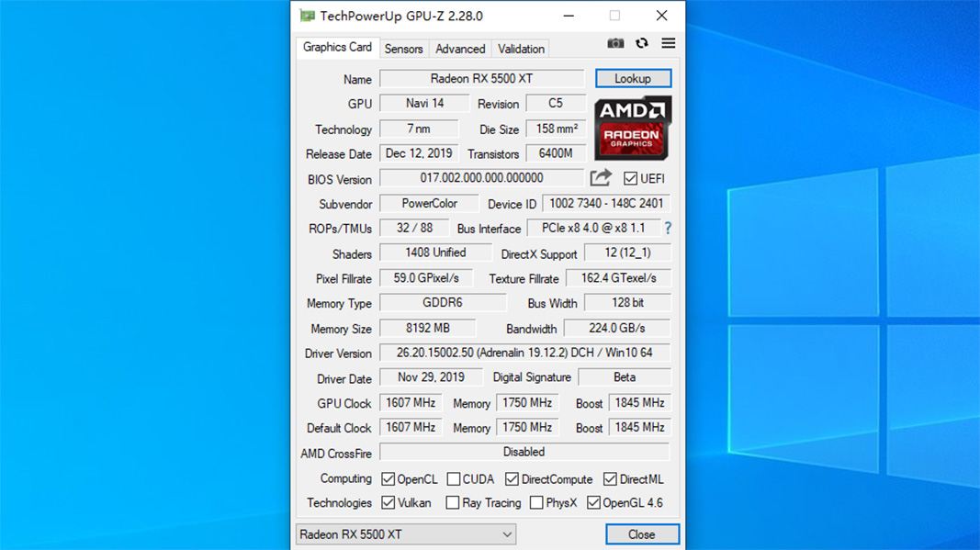Click the refresh icon in GPU-Z

point(642,43)
